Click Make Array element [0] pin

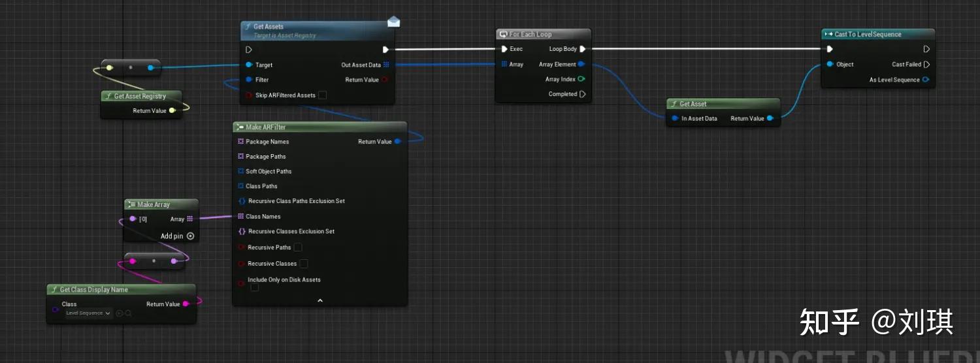pos(133,219)
